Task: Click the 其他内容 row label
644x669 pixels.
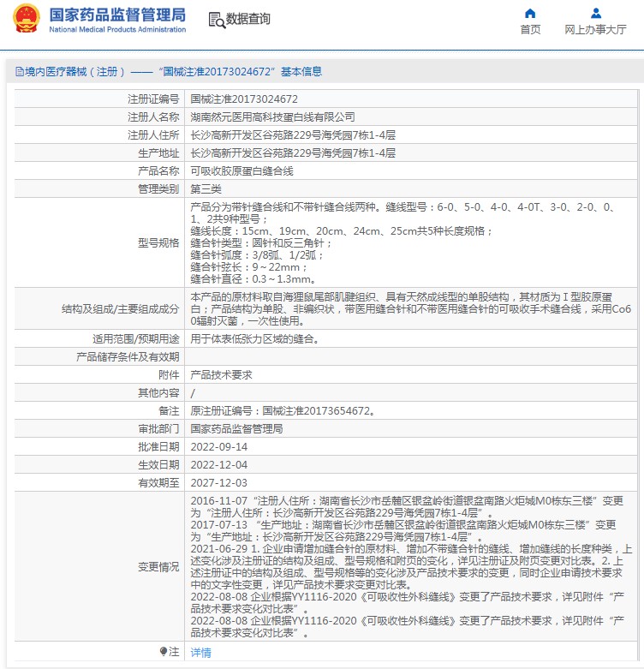Action: pyautogui.click(x=158, y=392)
